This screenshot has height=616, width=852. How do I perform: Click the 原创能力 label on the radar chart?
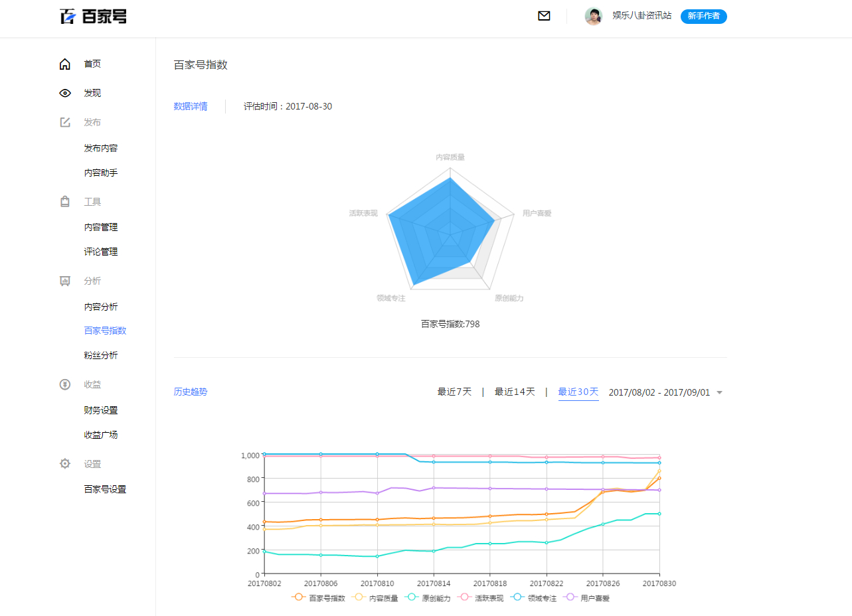click(509, 298)
